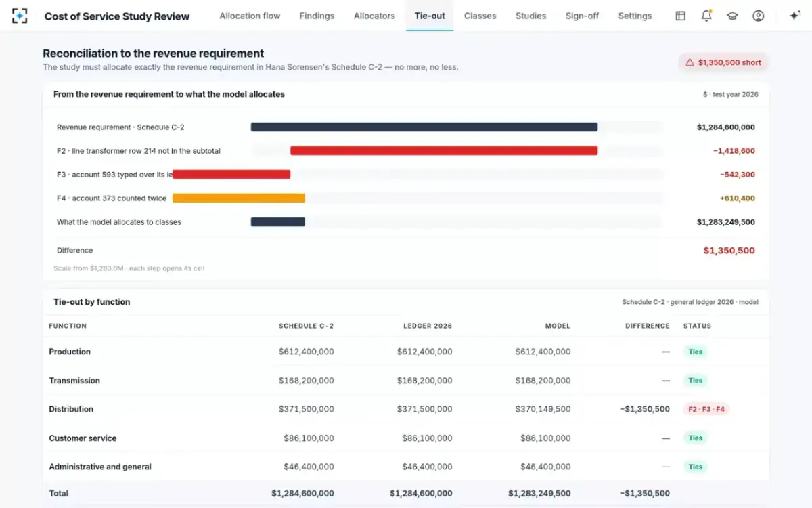Switch to Allocation flow tab
The height and width of the screenshot is (508, 812).
coord(250,16)
